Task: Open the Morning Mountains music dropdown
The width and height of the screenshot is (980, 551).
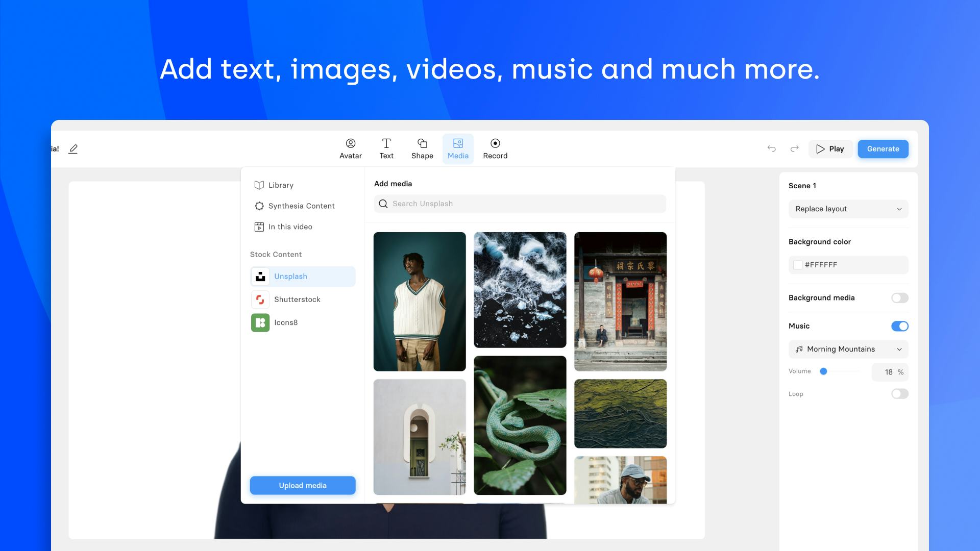Action: pyautogui.click(x=848, y=349)
